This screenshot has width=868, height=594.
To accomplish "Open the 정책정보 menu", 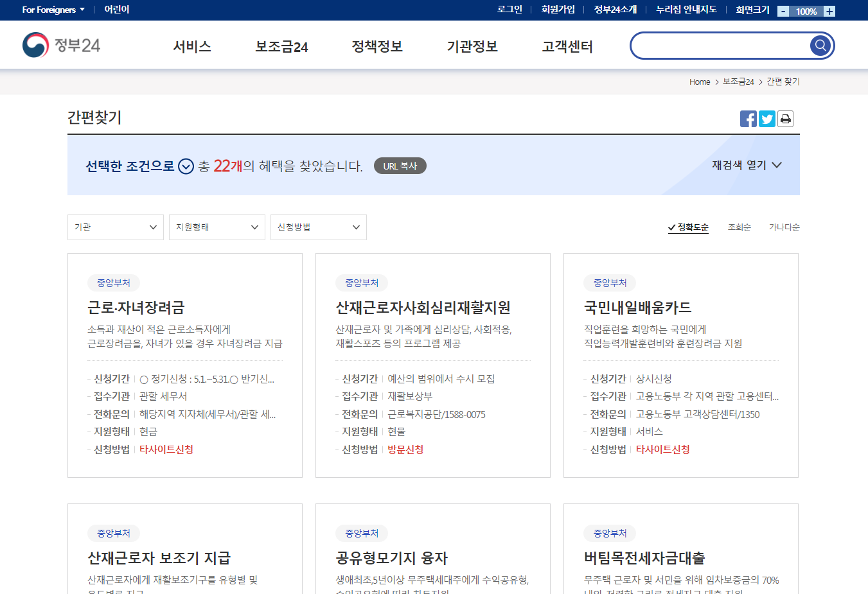I will click(376, 46).
